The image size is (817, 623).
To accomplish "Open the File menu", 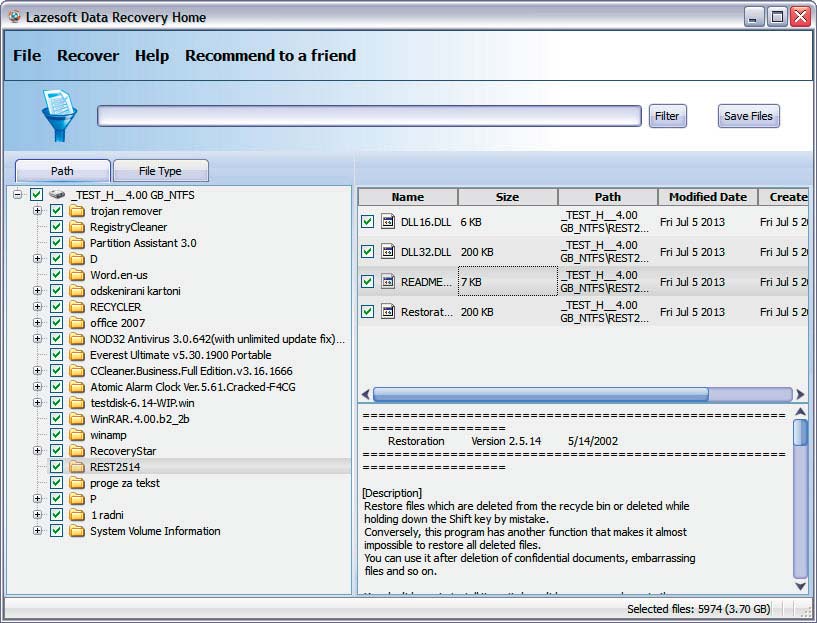I will tap(27, 55).
